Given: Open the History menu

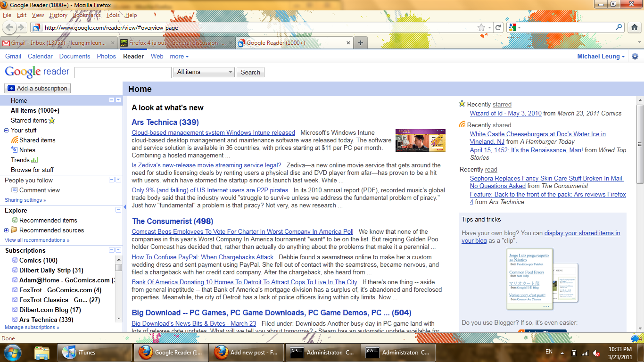Looking at the screenshot, I should click(58, 15).
